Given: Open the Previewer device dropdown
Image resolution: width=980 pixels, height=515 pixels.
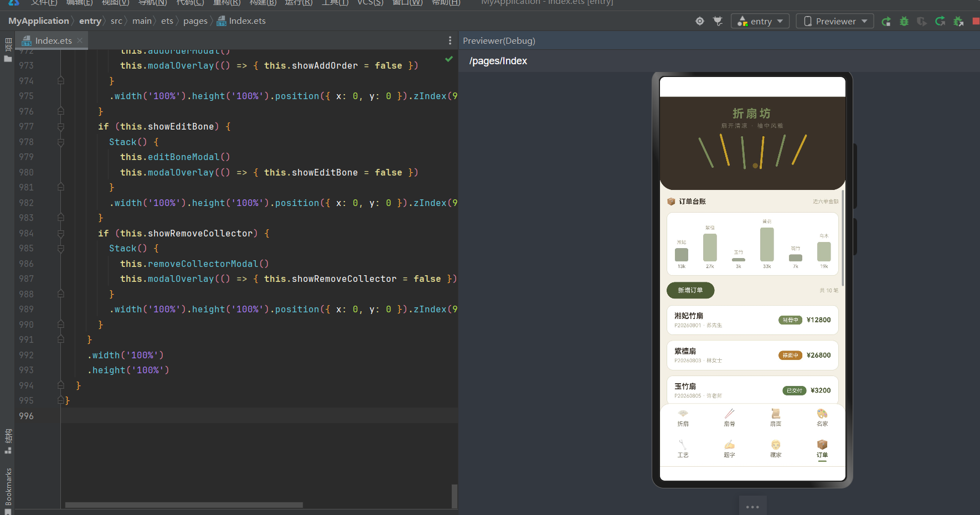Looking at the screenshot, I should 835,21.
